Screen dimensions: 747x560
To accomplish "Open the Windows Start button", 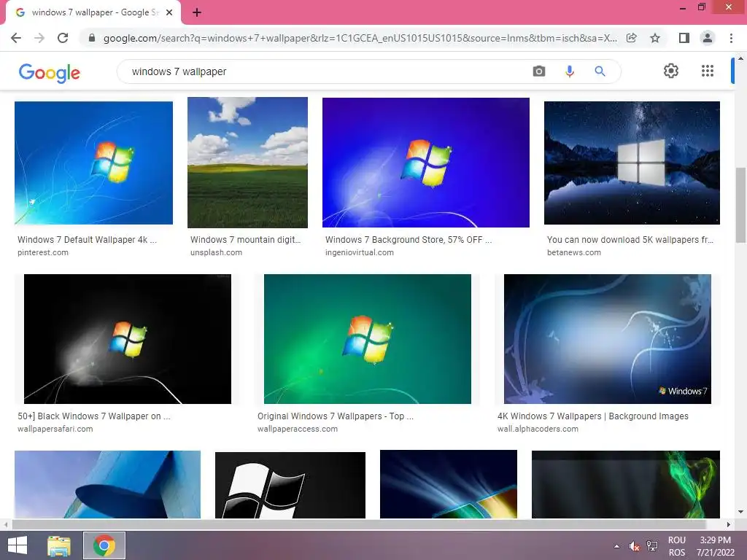I will click(x=18, y=545).
